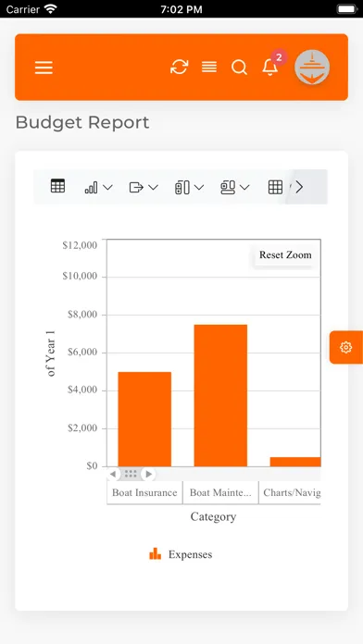Show more toolbar items with right chevron
The width and height of the screenshot is (363, 644).
(299, 187)
